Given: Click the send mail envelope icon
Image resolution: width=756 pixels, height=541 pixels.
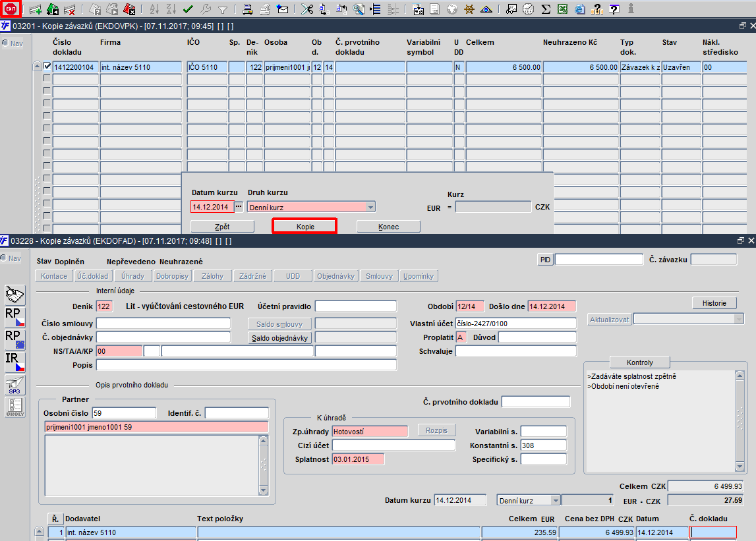Looking at the screenshot, I should point(283,9).
